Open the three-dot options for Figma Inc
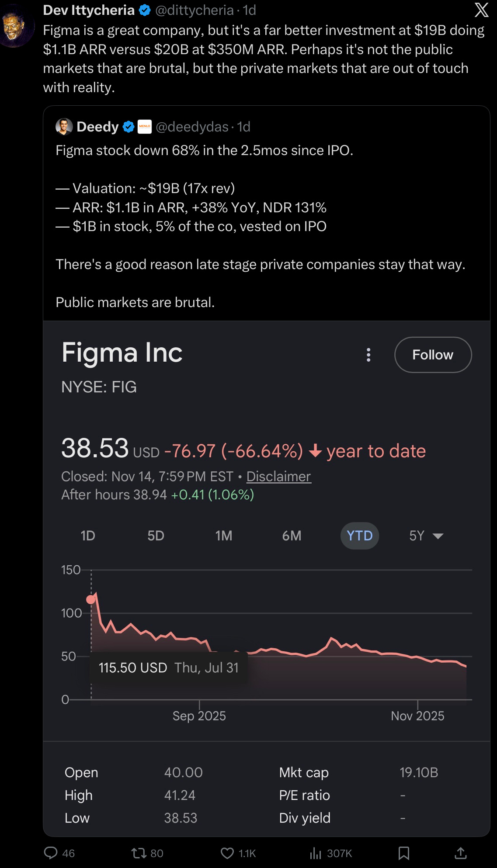The height and width of the screenshot is (868, 497). tap(368, 355)
